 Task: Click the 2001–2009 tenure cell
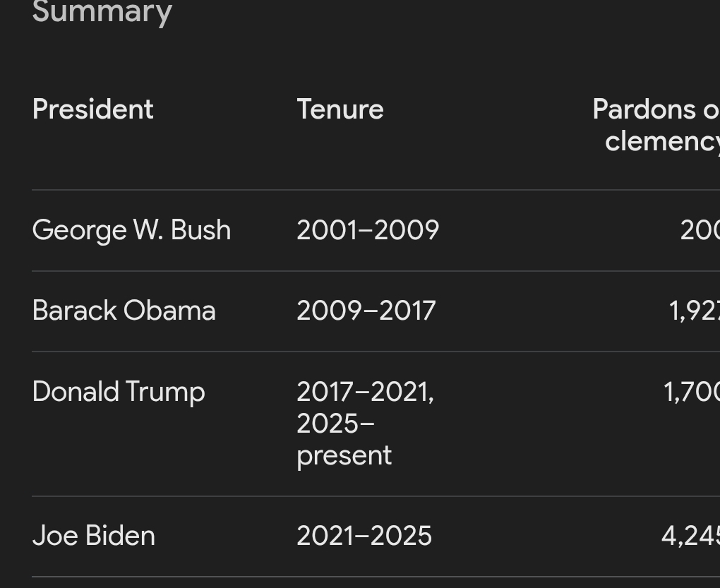coord(367,230)
